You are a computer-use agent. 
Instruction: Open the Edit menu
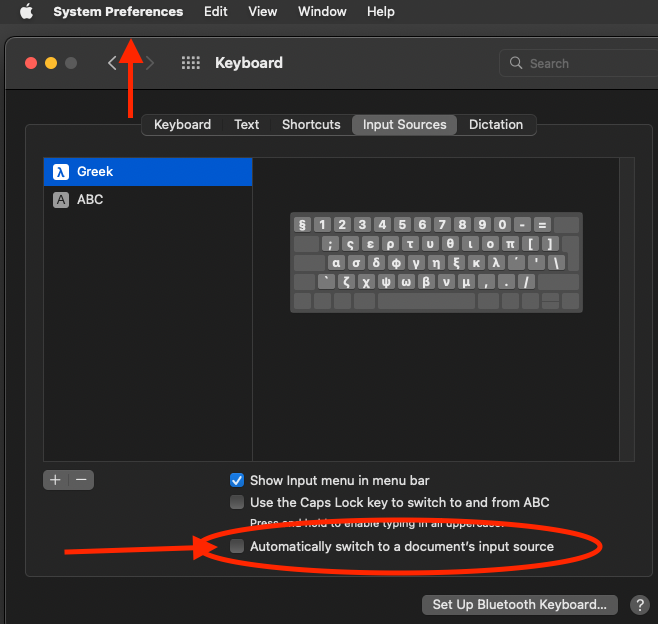point(216,11)
